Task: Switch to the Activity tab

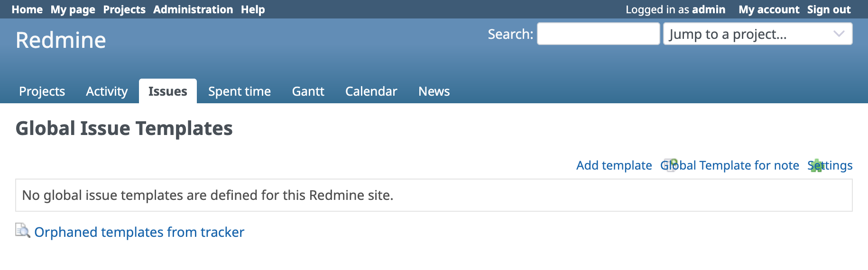Action: 107,91
